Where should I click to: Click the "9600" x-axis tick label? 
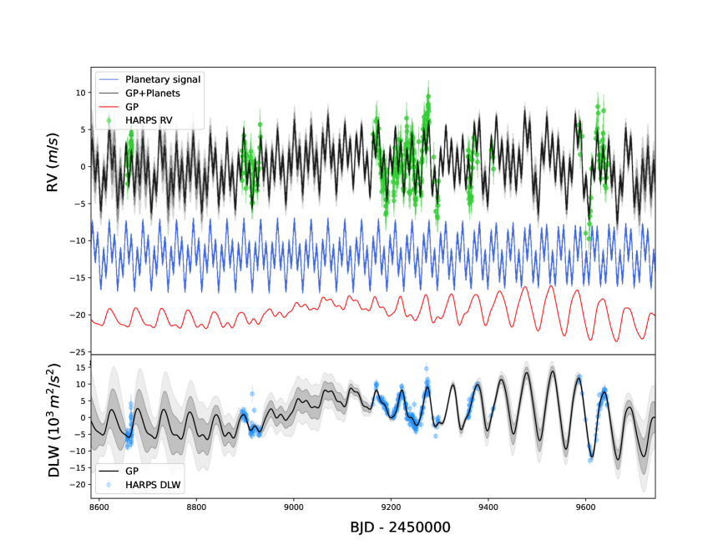(585, 507)
